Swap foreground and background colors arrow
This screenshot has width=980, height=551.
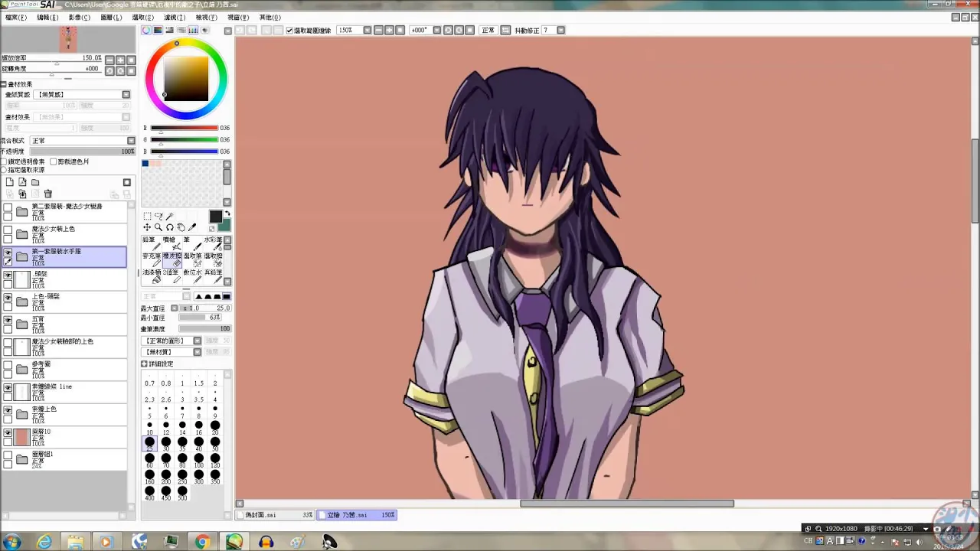click(227, 214)
